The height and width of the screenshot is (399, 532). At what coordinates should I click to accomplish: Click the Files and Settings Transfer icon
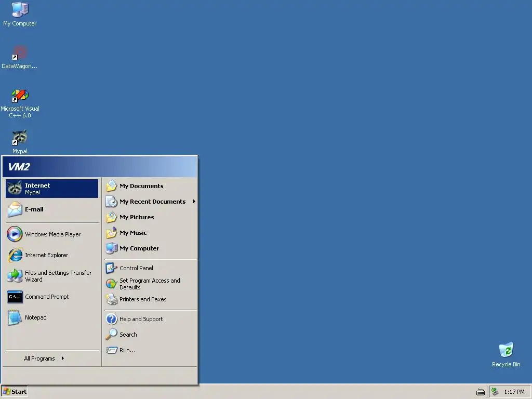point(15,276)
